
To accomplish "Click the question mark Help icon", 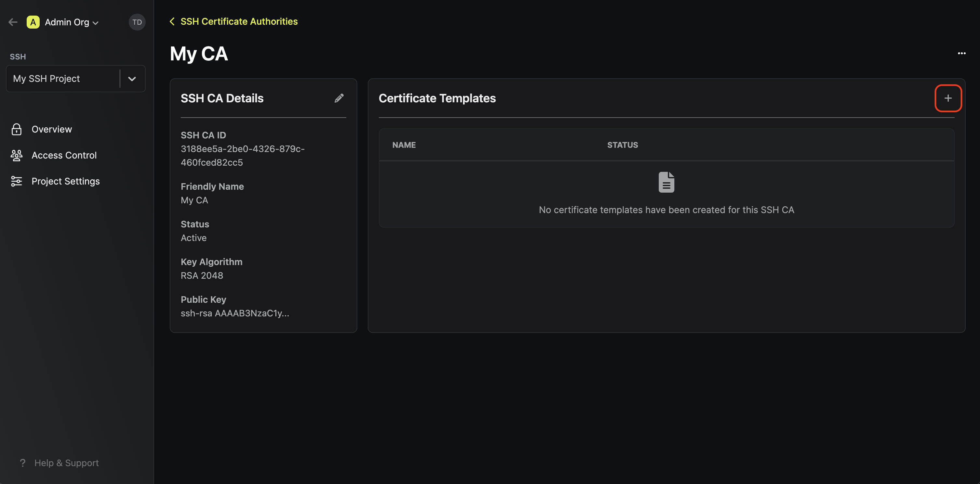I will 22,463.
